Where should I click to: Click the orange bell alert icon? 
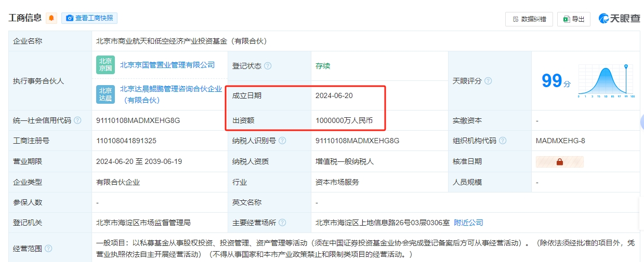coord(51,18)
